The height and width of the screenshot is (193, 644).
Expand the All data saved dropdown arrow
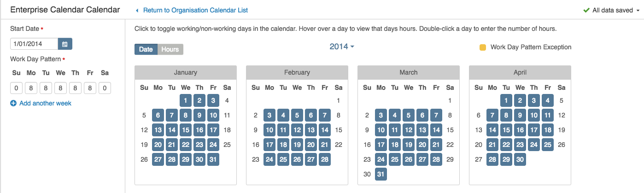coord(638,11)
